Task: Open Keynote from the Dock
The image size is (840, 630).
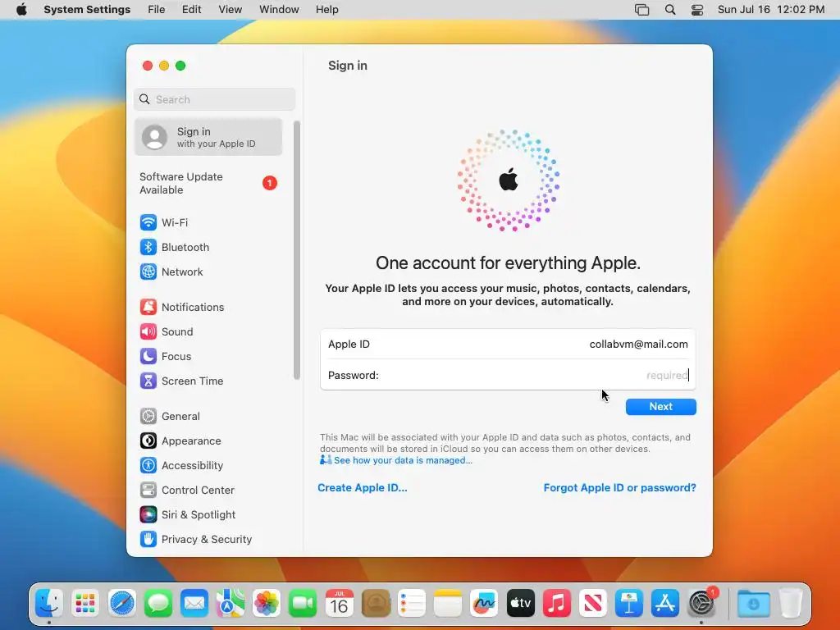Action: [x=629, y=604]
